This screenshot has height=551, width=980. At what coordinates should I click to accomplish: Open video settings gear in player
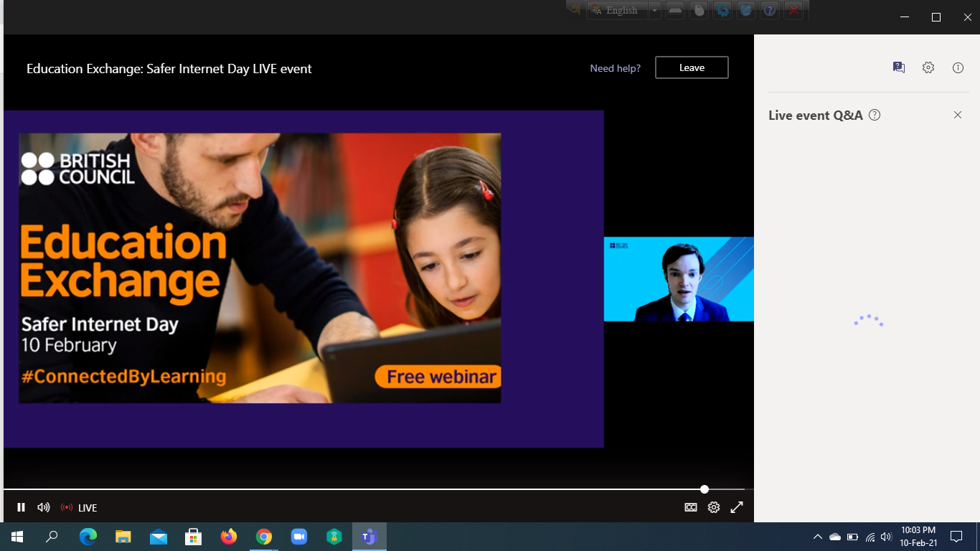pyautogui.click(x=714, y=507)
